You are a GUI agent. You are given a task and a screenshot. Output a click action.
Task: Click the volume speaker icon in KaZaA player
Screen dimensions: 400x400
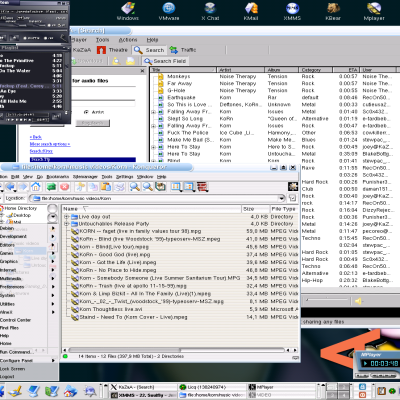coord(358,301)
